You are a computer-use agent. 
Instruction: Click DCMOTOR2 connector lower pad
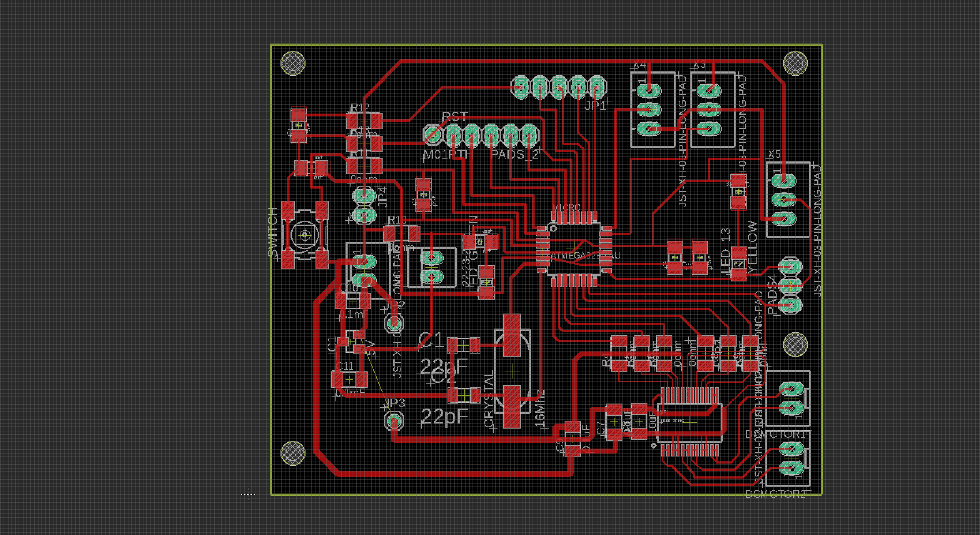792,468
